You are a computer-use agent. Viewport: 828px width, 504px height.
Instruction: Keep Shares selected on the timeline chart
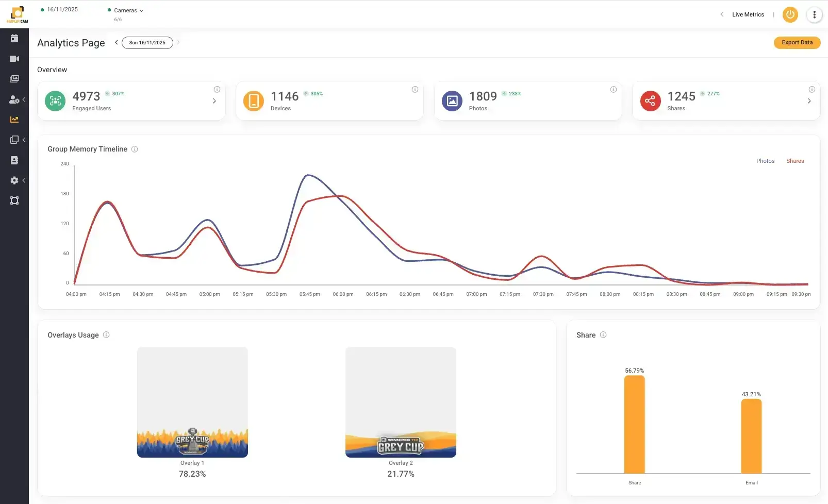point(795,161)
